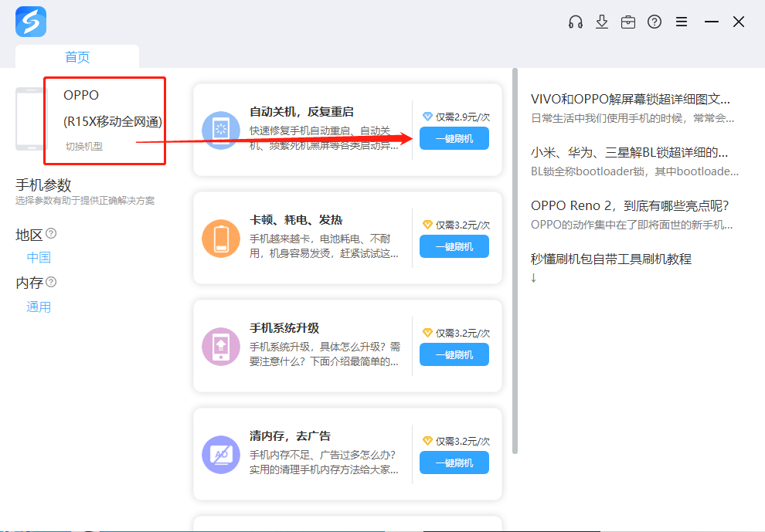Open 手机系统升级 solution title
The width and height of the screenshot is (765, 532).
pyautogui.click(x=284, y=328)
